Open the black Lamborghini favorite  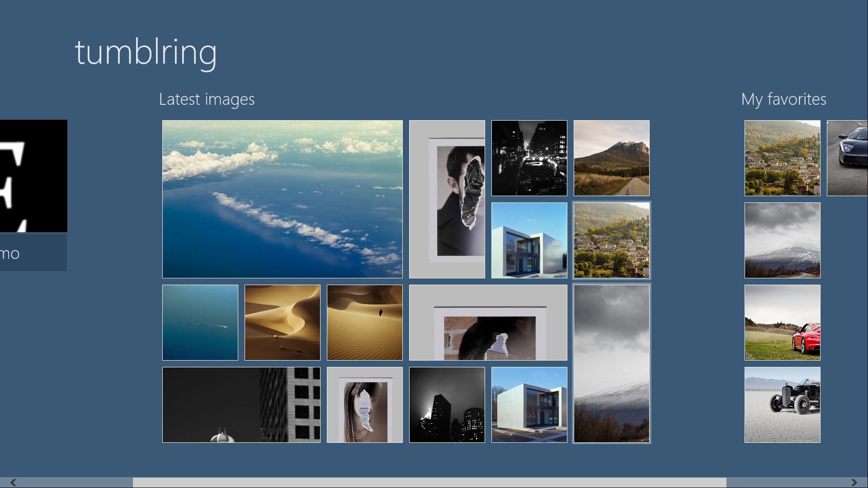[847, 158]
